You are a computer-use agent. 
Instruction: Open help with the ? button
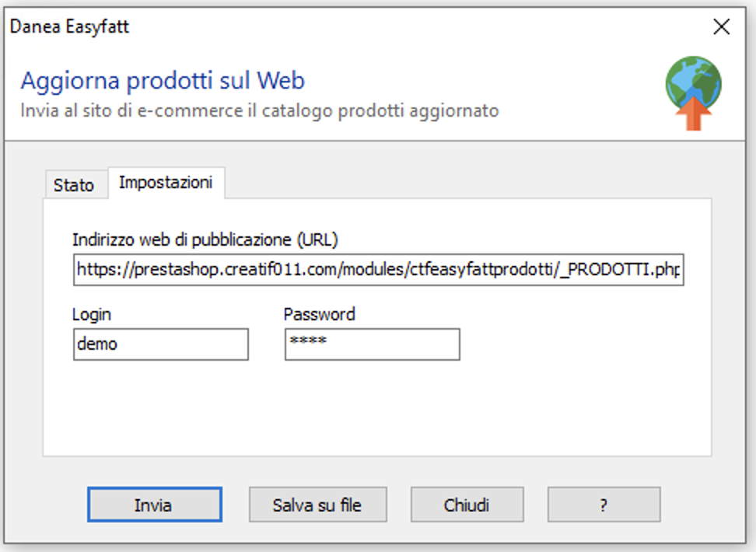(x=604, y=505)
